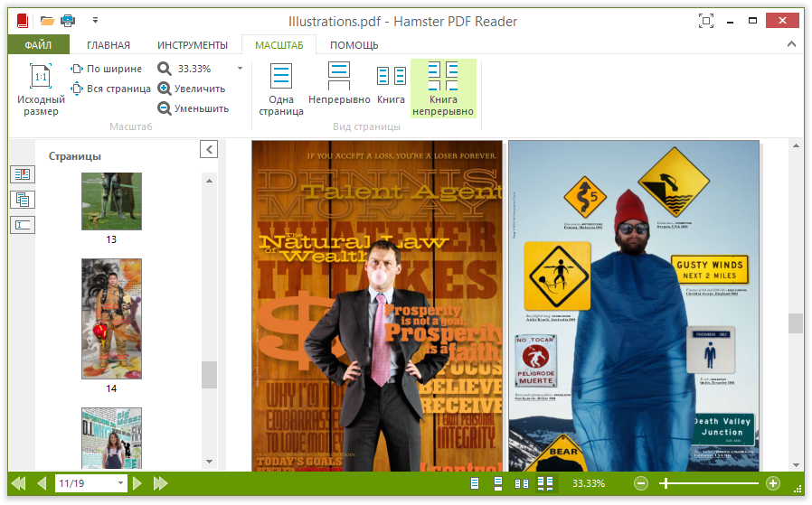This screenshot has width=812, height=505.
Task: Click Вся страница fit page button
Action: (111, 89)
